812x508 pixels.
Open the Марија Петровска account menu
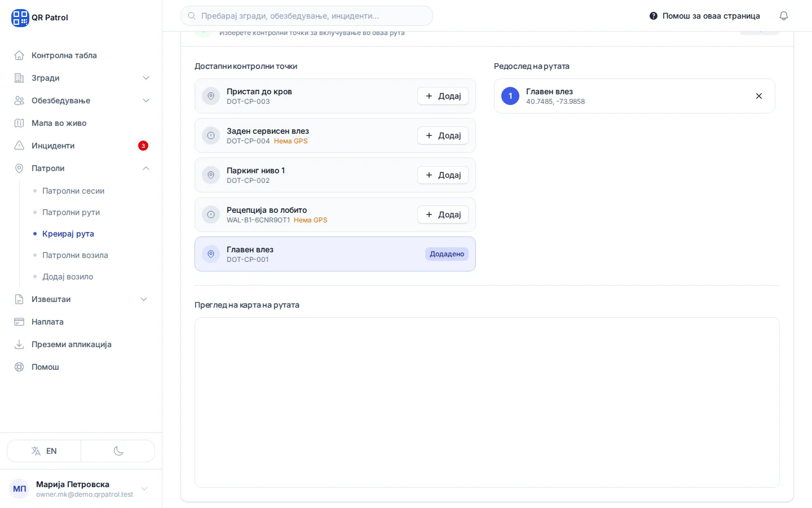[81, 489]
